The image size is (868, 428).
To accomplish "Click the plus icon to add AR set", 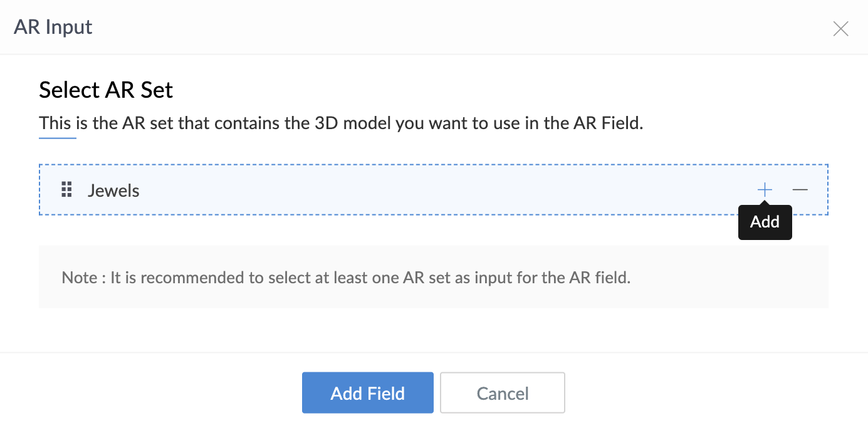I will pos(765,190).
